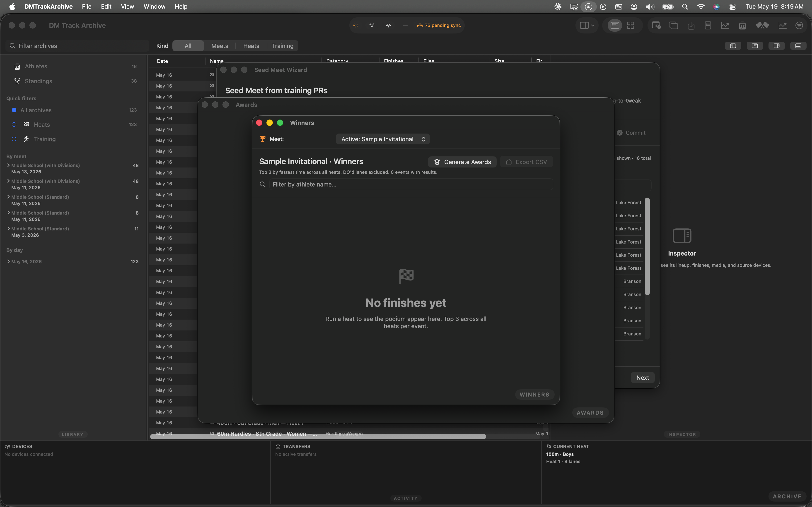Select the Heats quick filter radio
Screen dimensions: 812x507
coord(14,124)
